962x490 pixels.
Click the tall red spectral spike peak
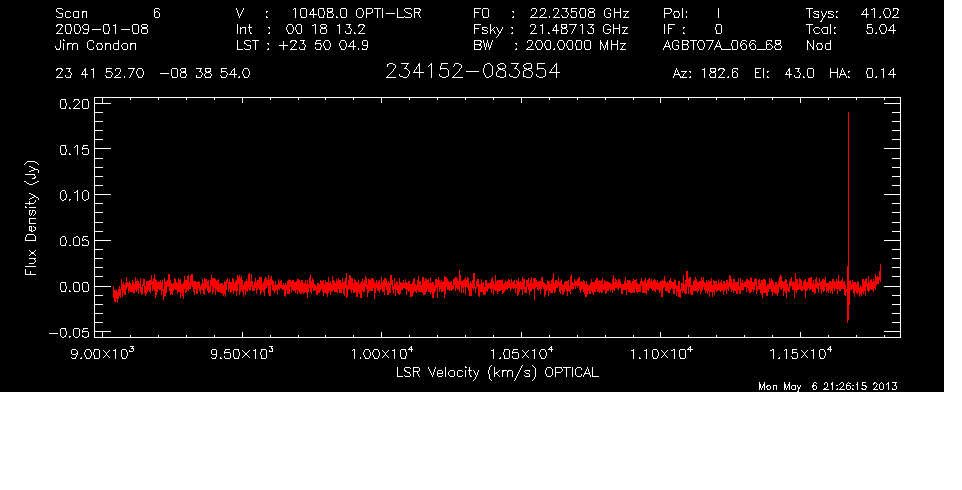848,114
